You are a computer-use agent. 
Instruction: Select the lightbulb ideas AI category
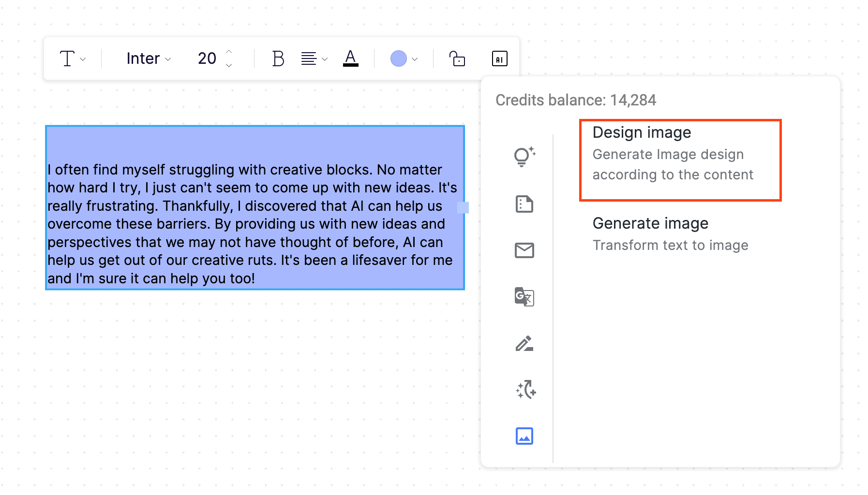524,156
